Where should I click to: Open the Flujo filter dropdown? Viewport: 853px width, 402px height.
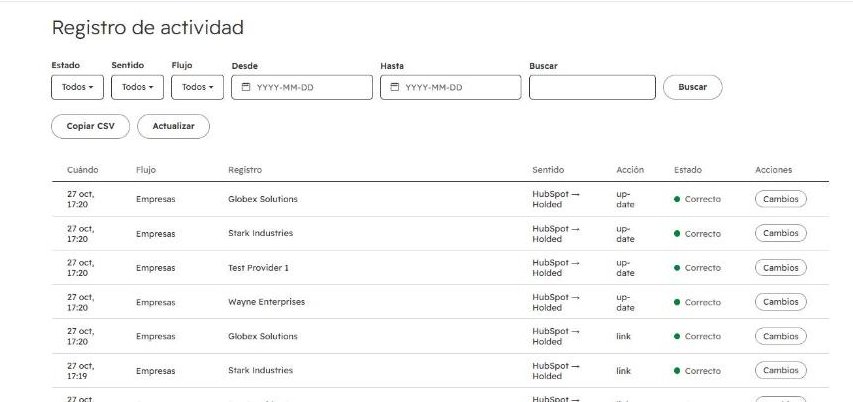point(197,87)
